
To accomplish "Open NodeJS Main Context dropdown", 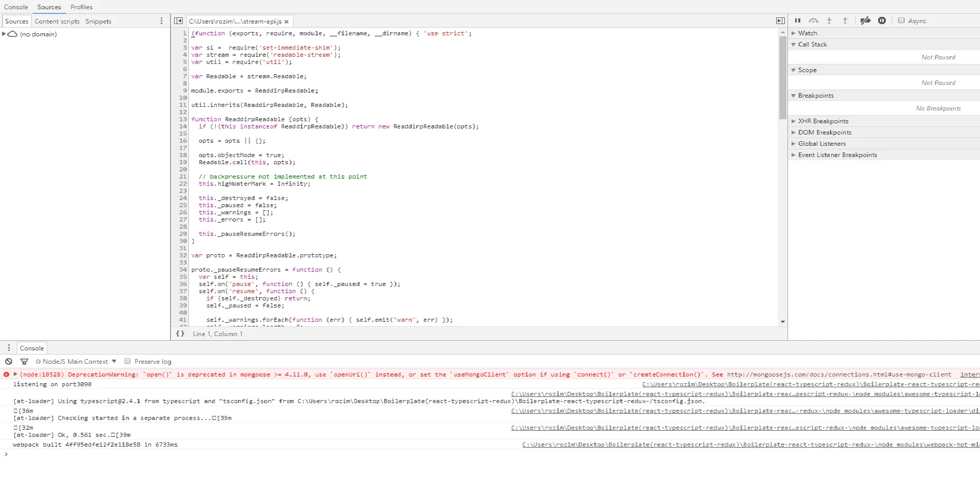I will pos(76,361).
